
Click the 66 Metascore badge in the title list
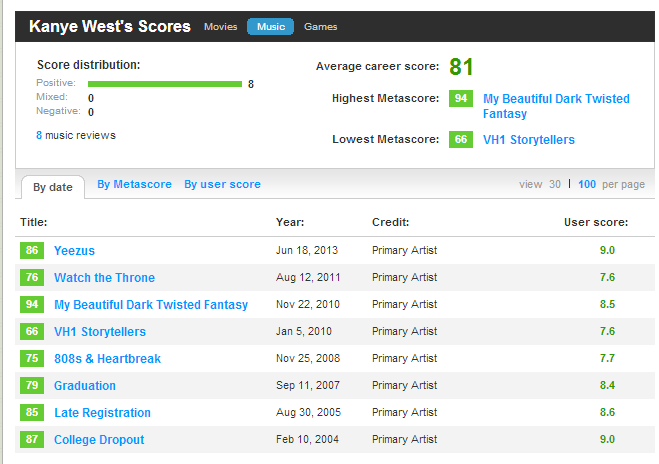click(x=32, y=331)
